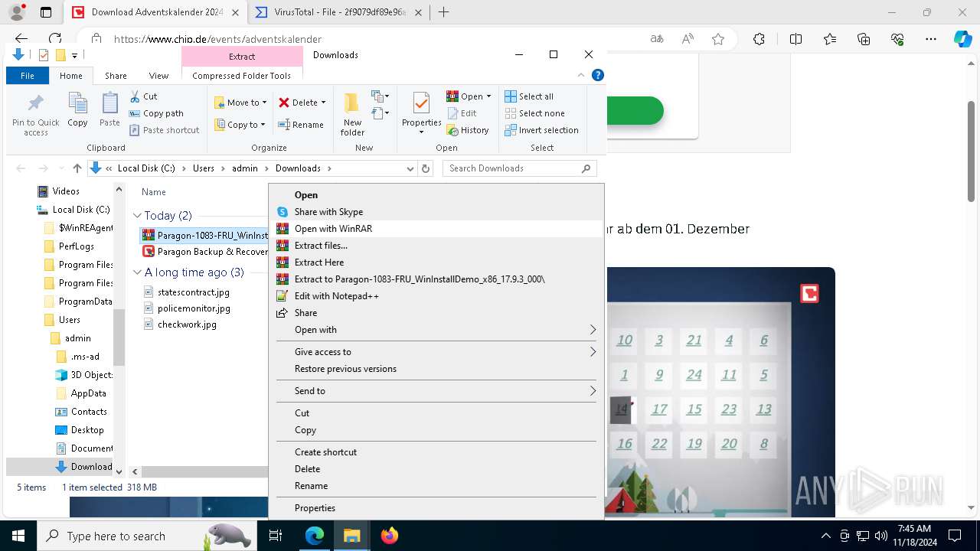Select checkwork.jpg file
Screen dimensions: 980x551
[187, 324]
